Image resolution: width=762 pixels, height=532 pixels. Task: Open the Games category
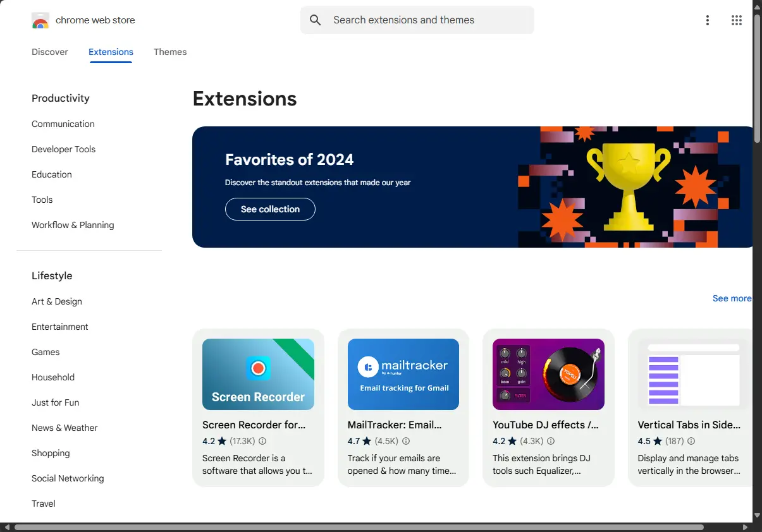point(45,352)
